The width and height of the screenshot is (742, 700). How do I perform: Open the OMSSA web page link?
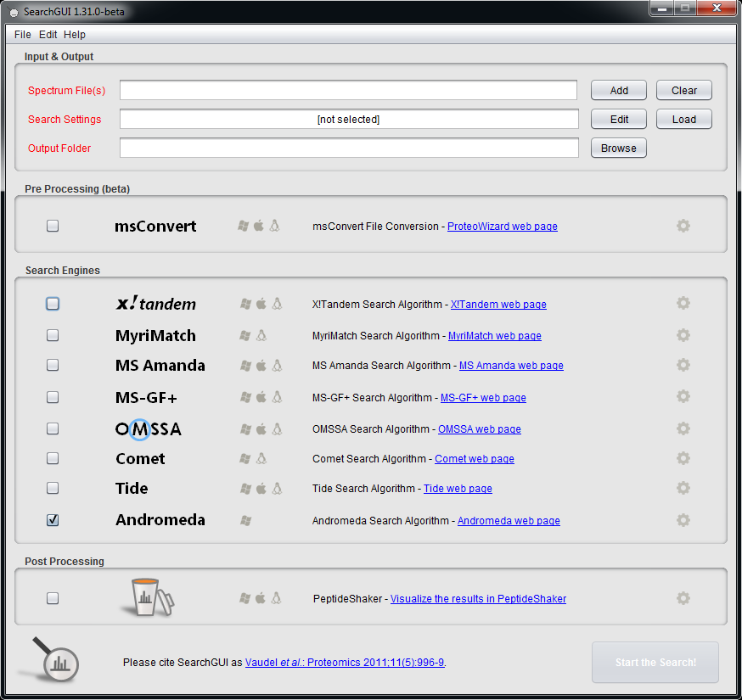pyautogui.click(x=480, y=429)
